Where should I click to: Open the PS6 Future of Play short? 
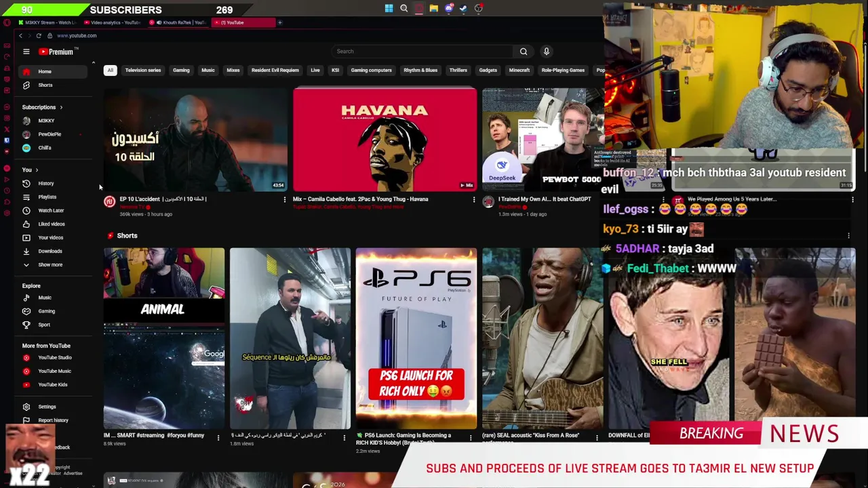416,338
